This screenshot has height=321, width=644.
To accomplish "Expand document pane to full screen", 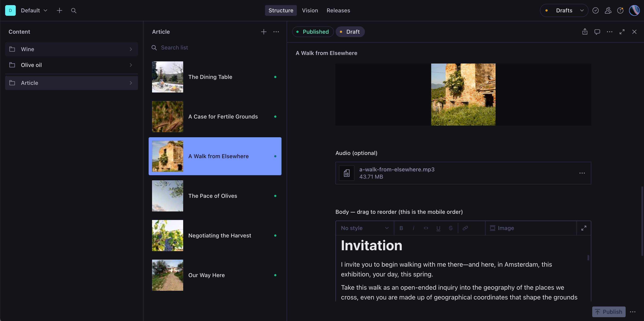I will coord(622,32).
